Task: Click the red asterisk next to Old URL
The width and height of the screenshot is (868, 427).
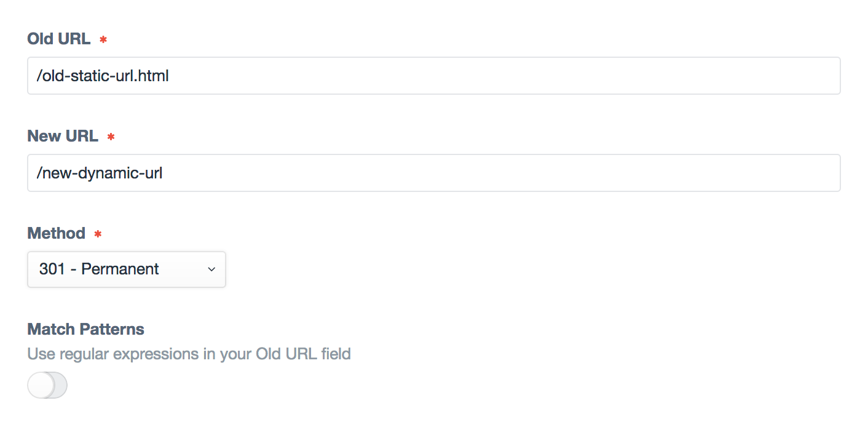Action: (x=103, y=39)
